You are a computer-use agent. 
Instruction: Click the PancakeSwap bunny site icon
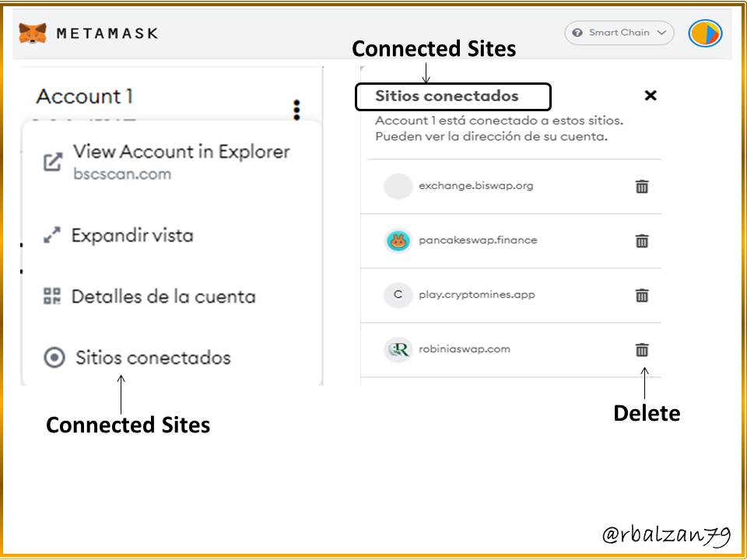(398, 241)
